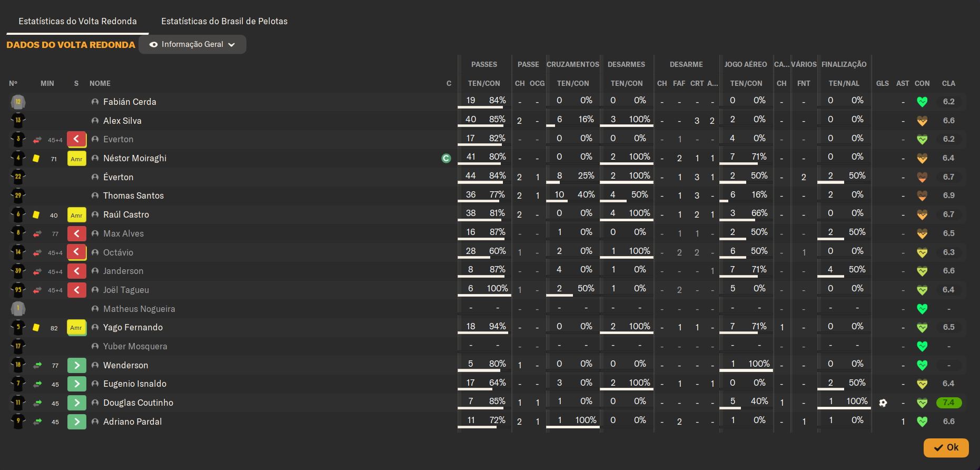
Task: Sort by the OCG column header
Action: (537, 83)
